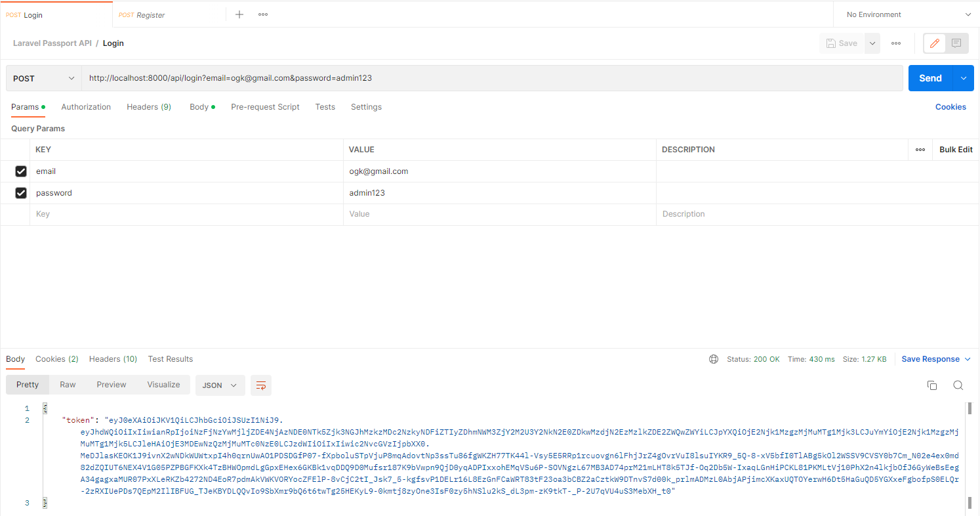The image size is (980, 516).
Task: Open the search icon in the response panel
Action: [958, 385]
